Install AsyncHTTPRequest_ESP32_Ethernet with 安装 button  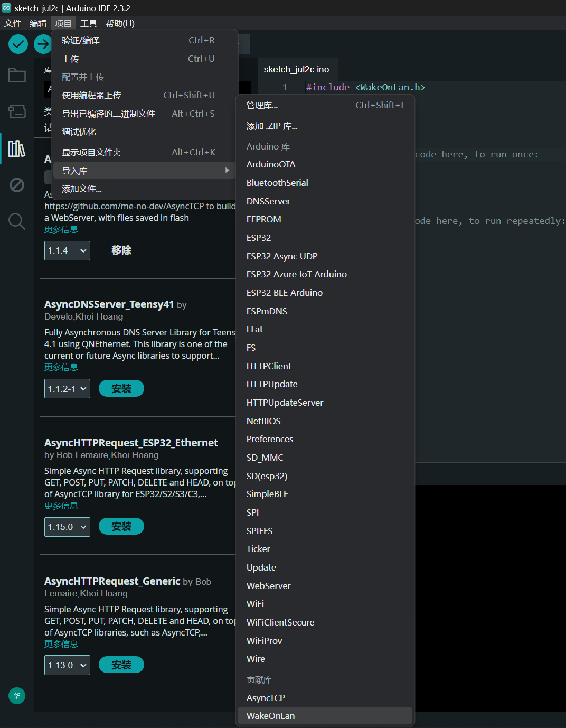(121, 526)
